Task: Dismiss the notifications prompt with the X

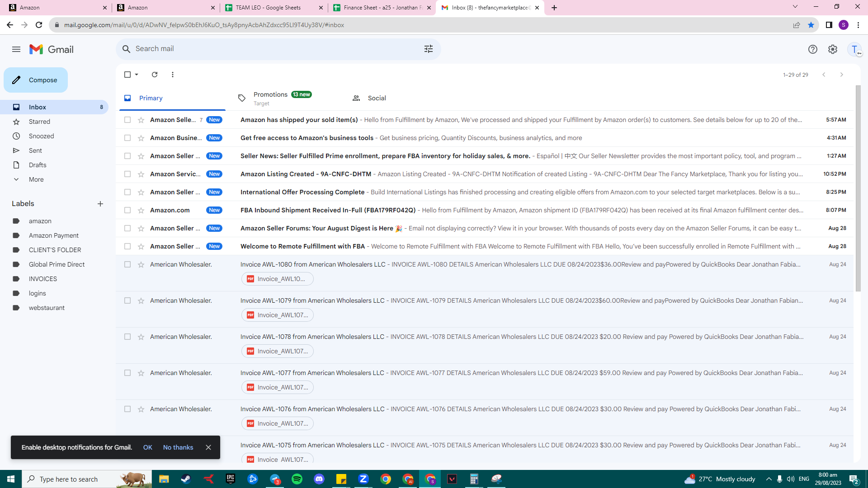Action: coord(208,447)
